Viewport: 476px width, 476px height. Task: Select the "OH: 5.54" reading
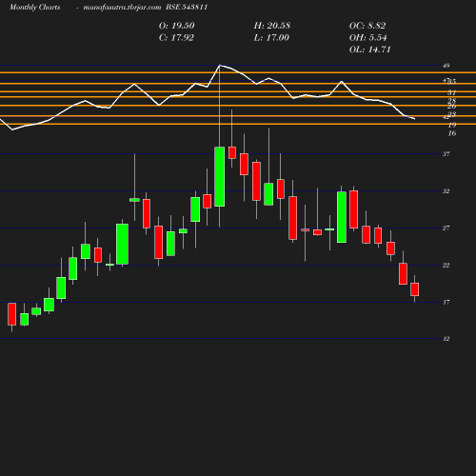point(368,38)
